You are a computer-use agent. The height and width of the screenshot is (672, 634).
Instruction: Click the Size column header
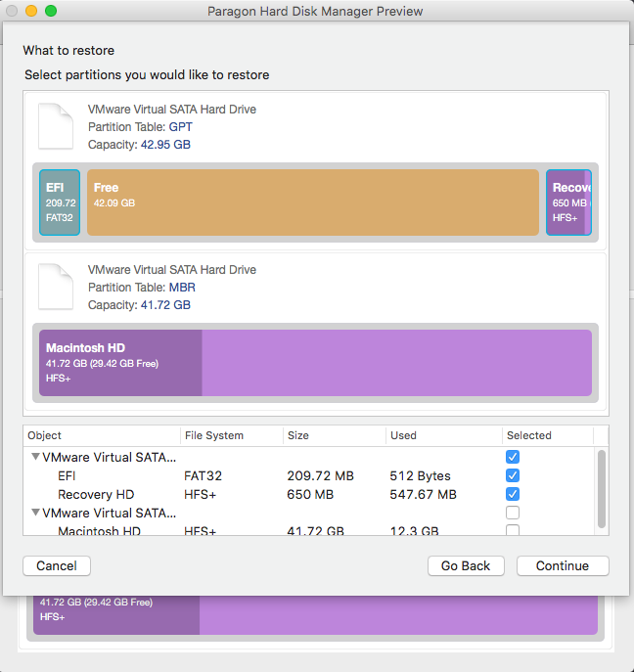pyautogui.click(x=335, y=435)
